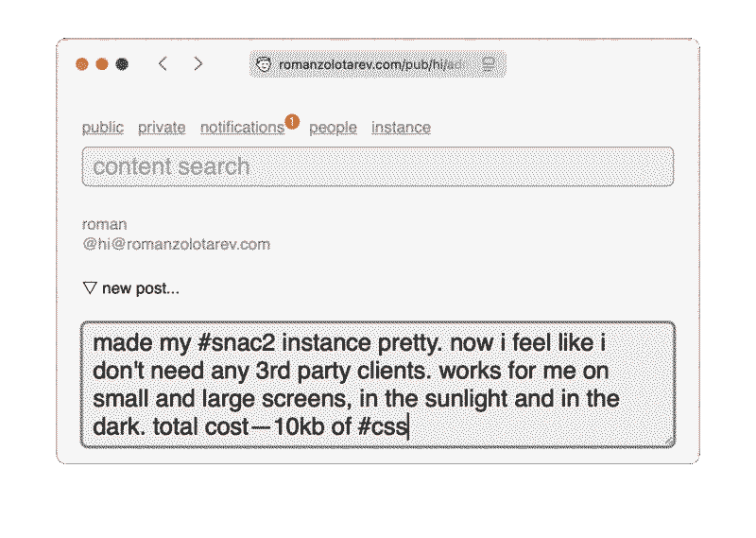Collapse the new post disclosure triangle
The image size is (756, 538).
click(90, 288)
